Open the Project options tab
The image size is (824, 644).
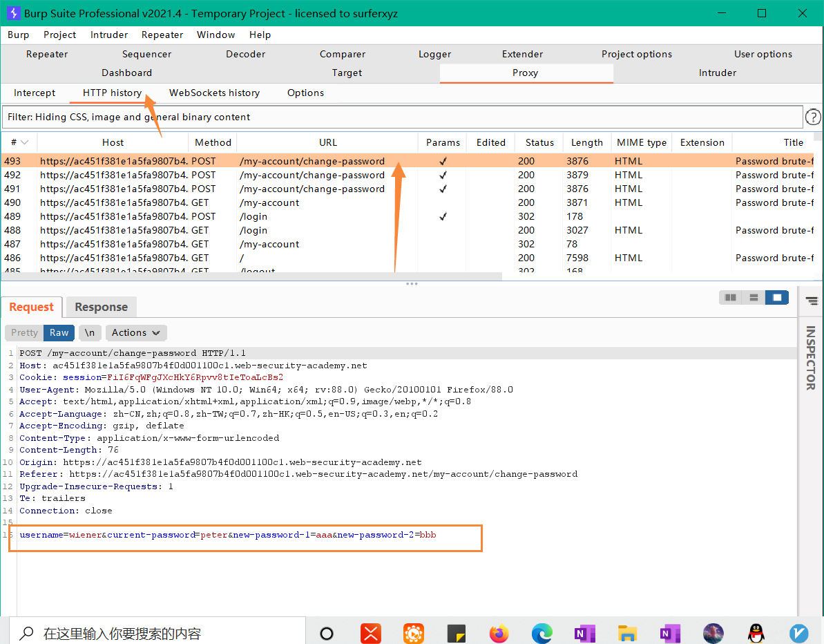tap(636, 54)
